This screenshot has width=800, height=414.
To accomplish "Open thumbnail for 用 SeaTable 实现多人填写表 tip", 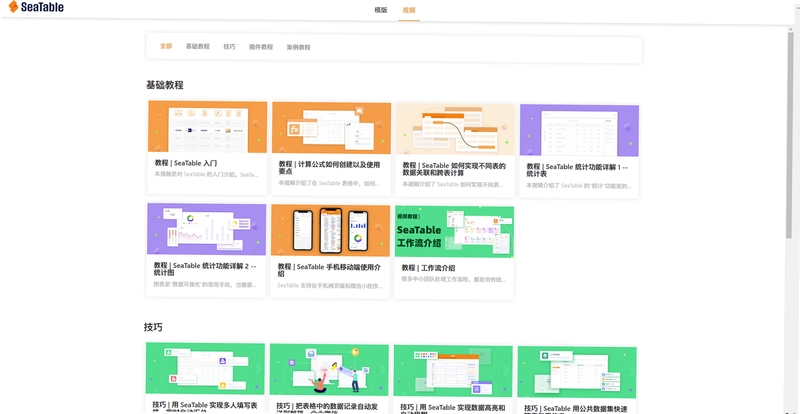I will 205,368.
